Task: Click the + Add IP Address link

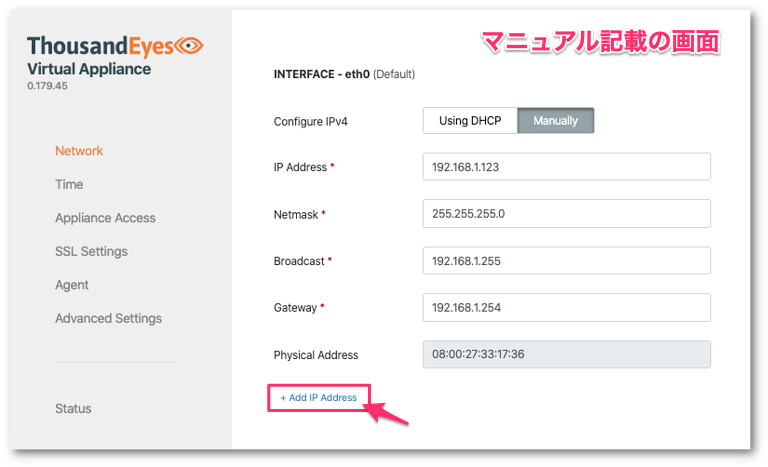Action: click(x=318, y=397)
